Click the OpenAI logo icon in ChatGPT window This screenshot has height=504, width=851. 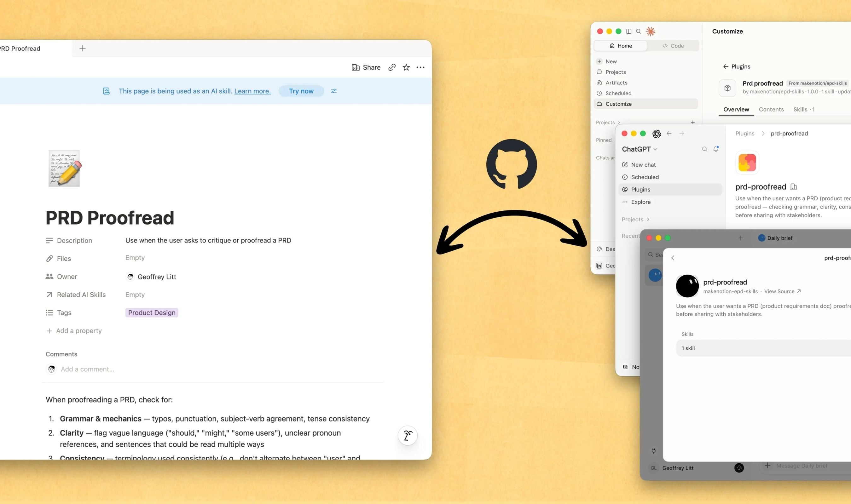point(656,134)
